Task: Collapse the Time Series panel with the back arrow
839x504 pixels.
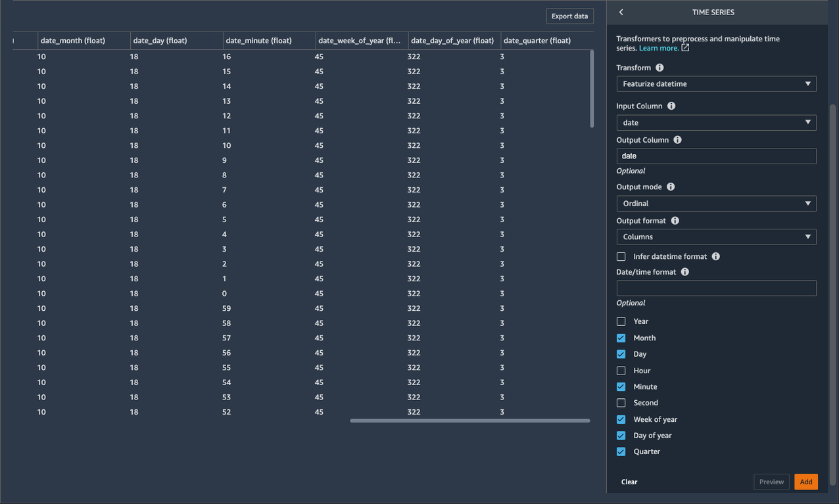Action: tap(621, 12)
